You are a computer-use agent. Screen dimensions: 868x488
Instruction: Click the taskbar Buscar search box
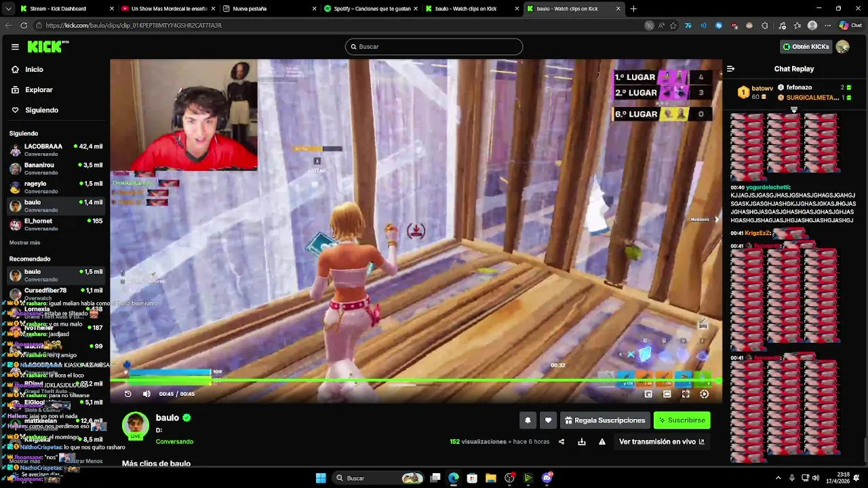tap(378, 478)
